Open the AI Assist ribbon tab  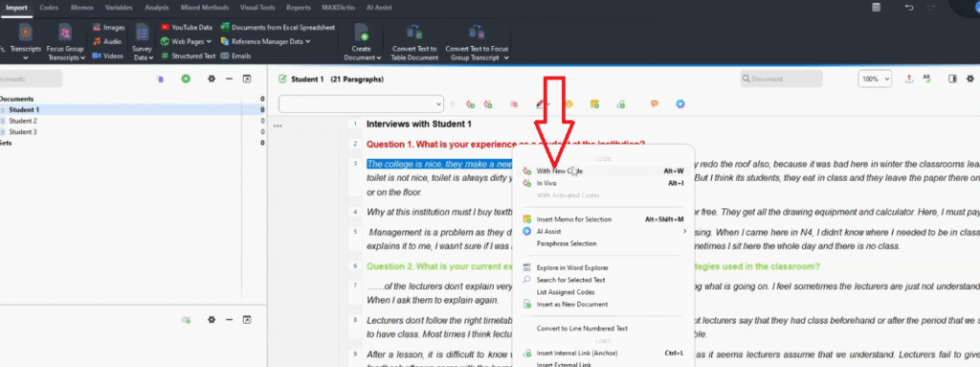click(379, 8)
